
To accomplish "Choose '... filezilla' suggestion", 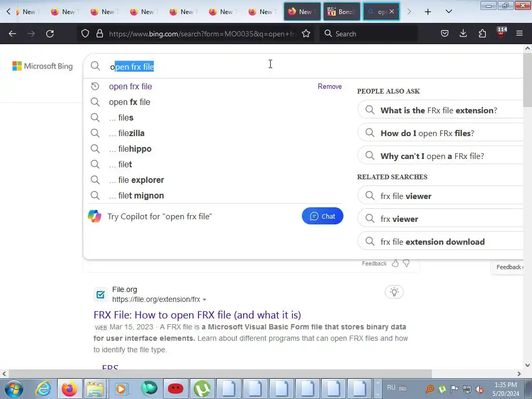I will point(127,134).
